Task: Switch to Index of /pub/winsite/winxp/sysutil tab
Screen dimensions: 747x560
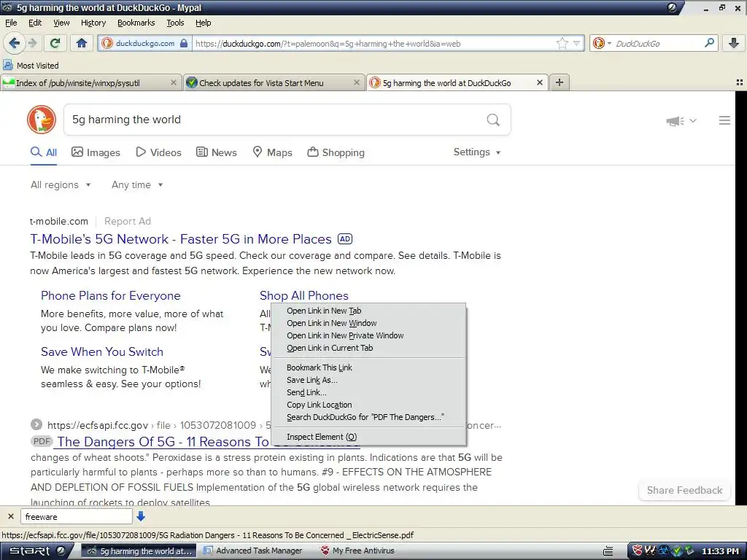Action: pos(86,83)
